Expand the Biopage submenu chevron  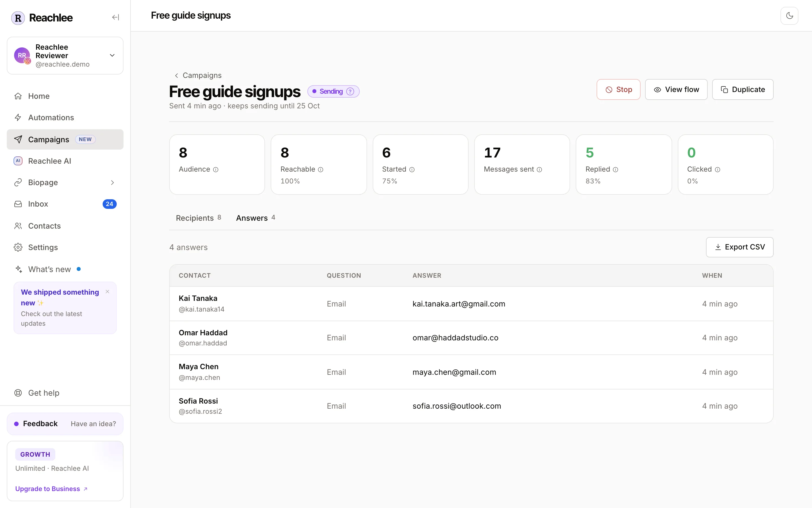pos(112,182)
